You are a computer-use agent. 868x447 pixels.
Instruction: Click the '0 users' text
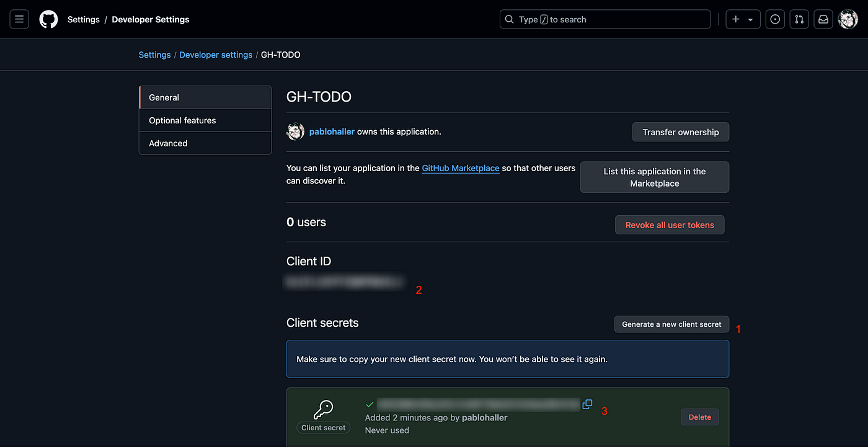[x=306, y=222]
